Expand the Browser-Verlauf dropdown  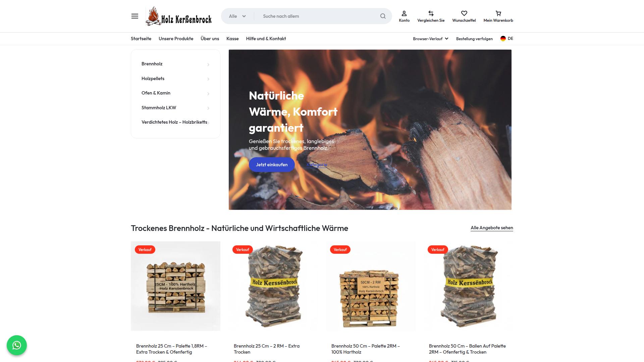431,39
